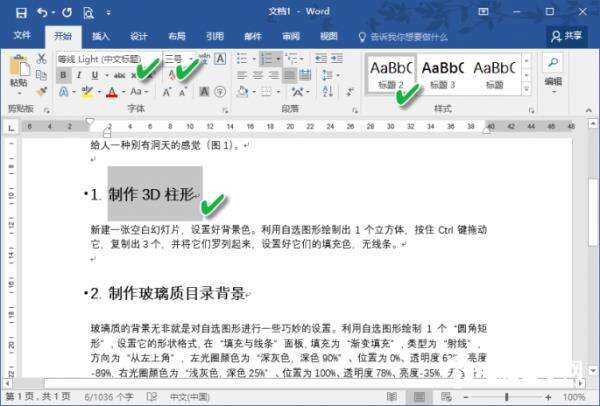The image size is (600, 406).
Task: Toggle Align Left paragraph alignment
Action: click(x=242, y=75)
